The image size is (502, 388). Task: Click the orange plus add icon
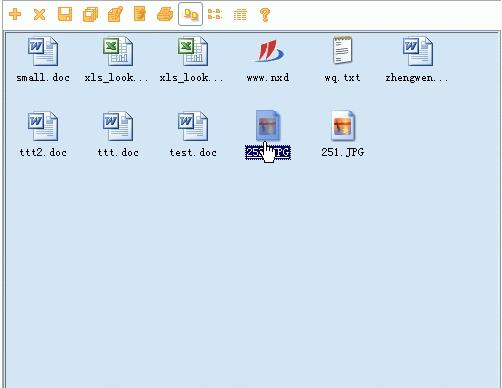(15, 14)
